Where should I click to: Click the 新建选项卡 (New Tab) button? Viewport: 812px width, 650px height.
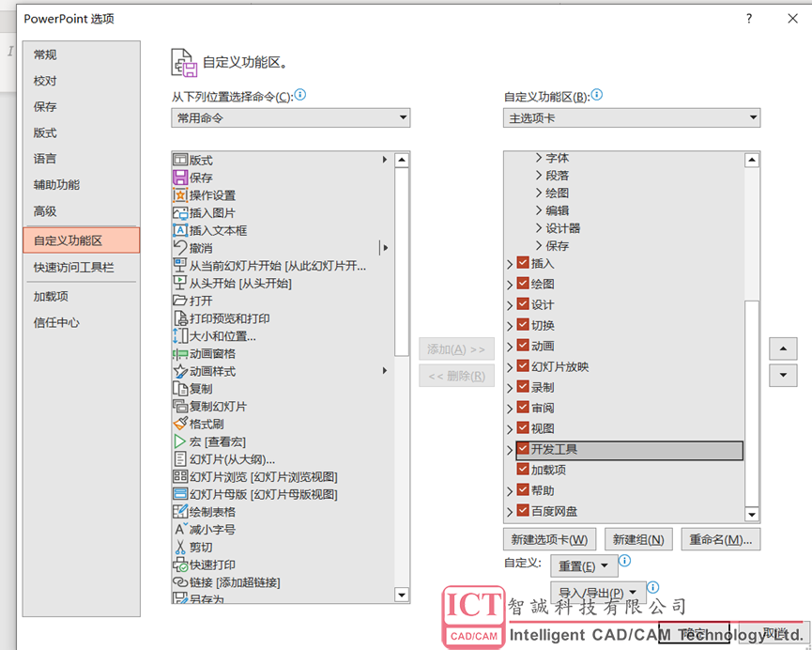pos(549,540)
